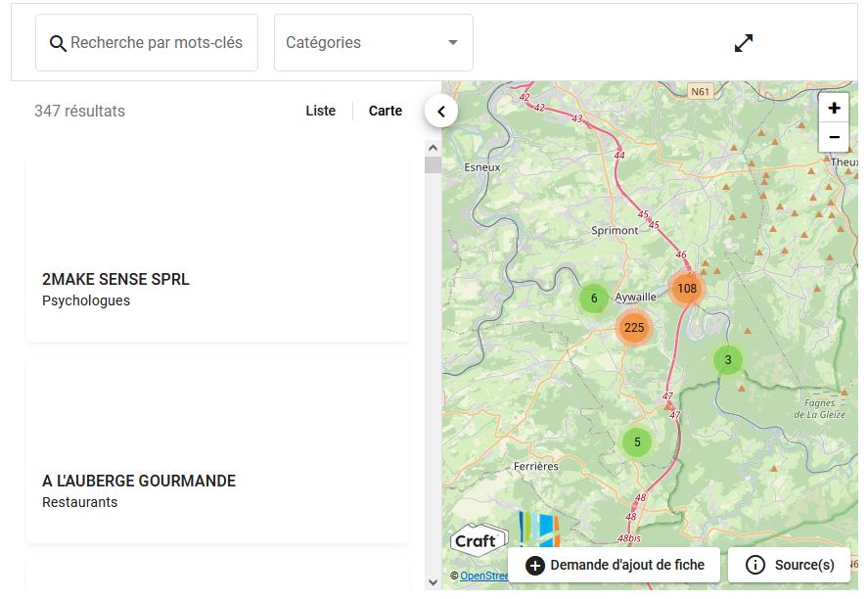Click the magnifying glass search icon

coord(58,43)
